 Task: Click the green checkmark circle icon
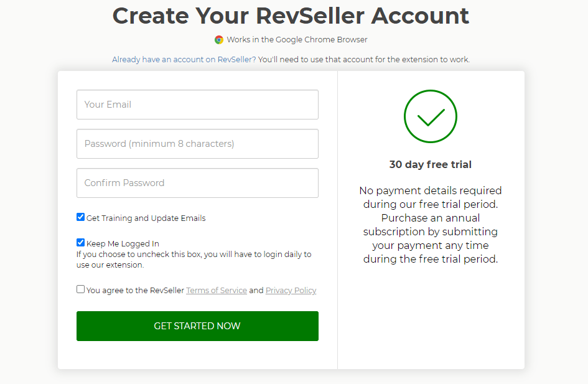coord(430,116)
